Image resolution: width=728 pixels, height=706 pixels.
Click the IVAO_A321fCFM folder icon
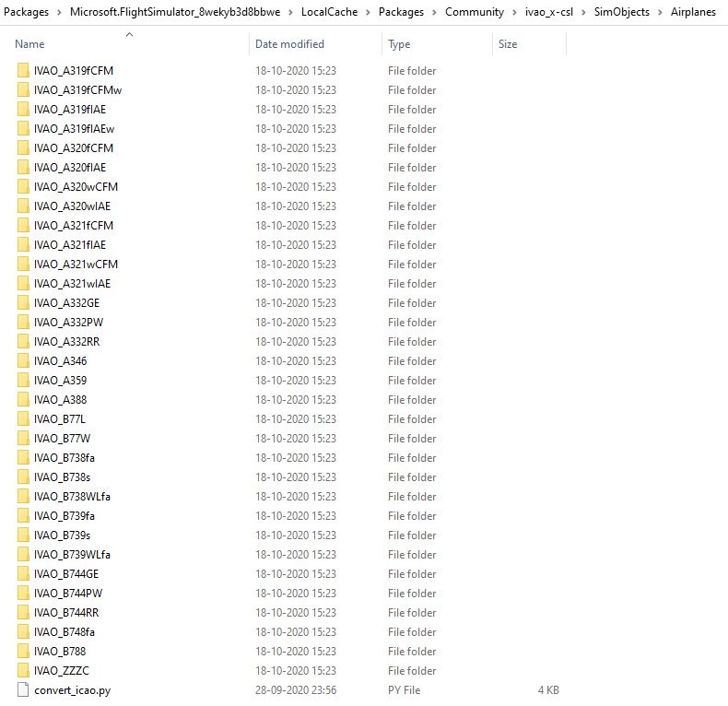pos(23,225)
